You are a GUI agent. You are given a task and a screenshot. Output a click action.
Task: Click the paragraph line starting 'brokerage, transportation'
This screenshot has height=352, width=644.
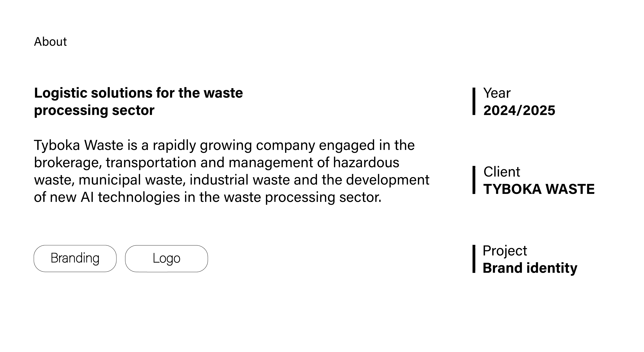[217, 163]
